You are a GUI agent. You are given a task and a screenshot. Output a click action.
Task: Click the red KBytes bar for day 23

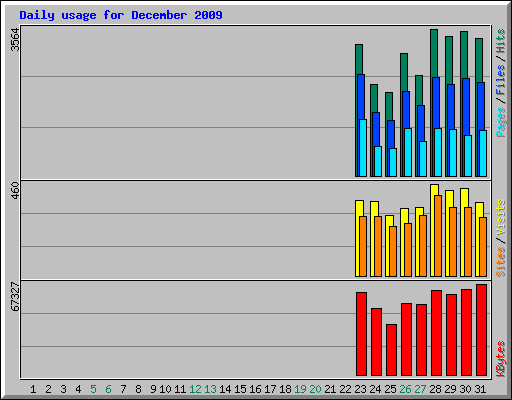pos(361,334)
